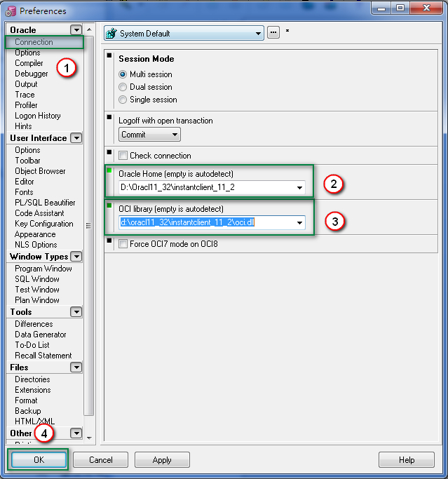
Task: Click the Help button
Action: pyautogui.click(x=407, y=460)
